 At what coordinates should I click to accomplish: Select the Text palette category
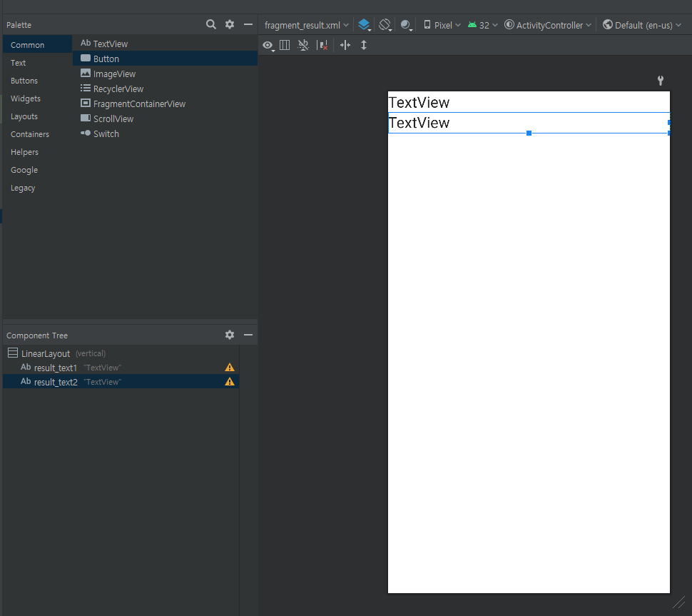pyautogui.click(x=38, y=63)
